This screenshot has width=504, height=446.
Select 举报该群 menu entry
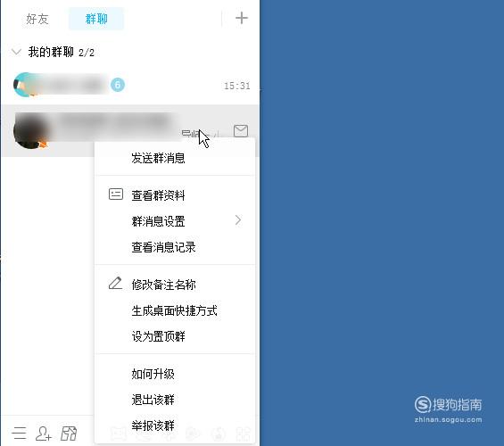click(153, 425)
